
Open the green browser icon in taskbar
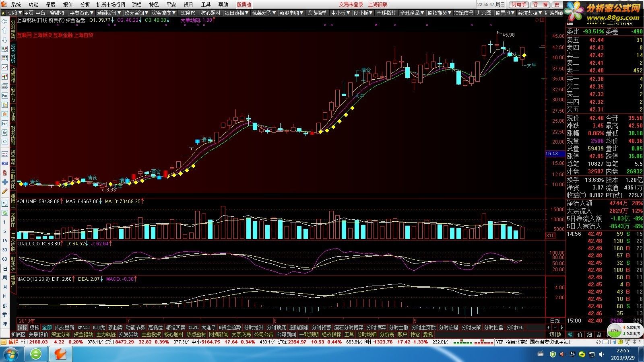pyautogui.click(x=36, y=354)
